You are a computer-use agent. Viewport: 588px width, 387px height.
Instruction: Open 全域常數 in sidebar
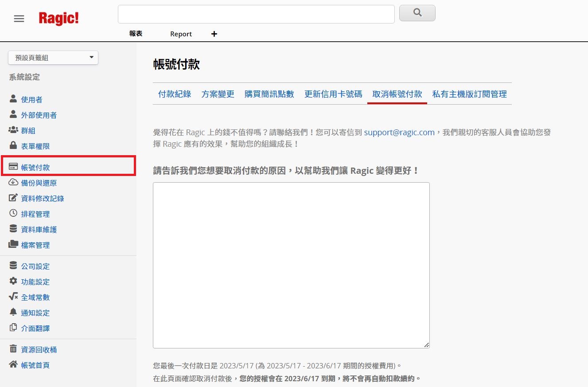[35, 297]
